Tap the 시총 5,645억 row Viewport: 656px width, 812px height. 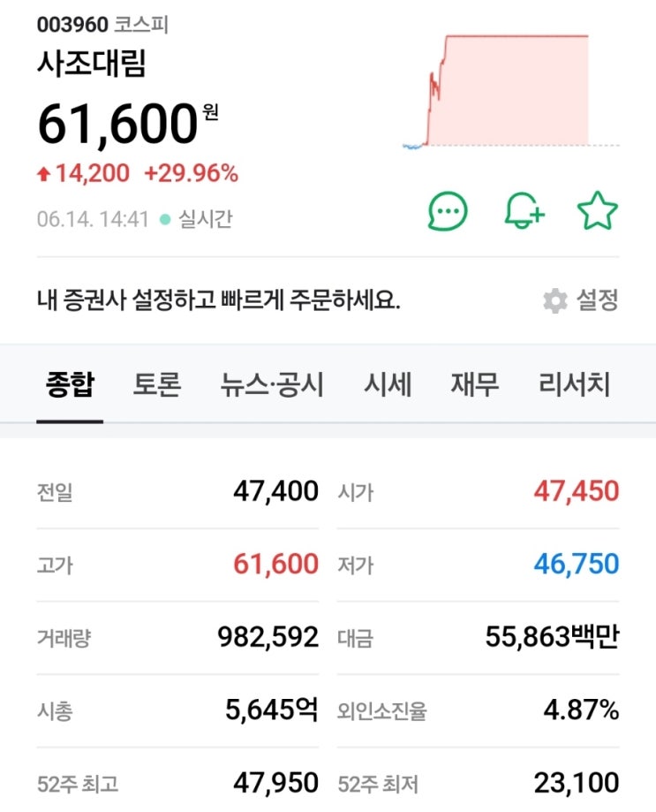[177, 710]
